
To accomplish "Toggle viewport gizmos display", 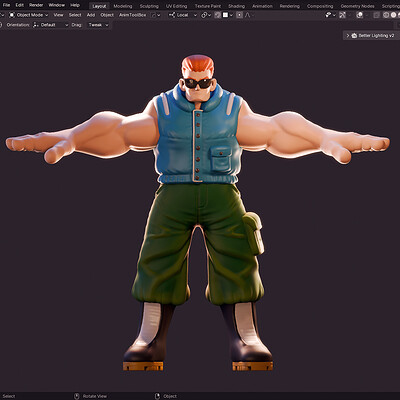I will (x=343, y=15).
